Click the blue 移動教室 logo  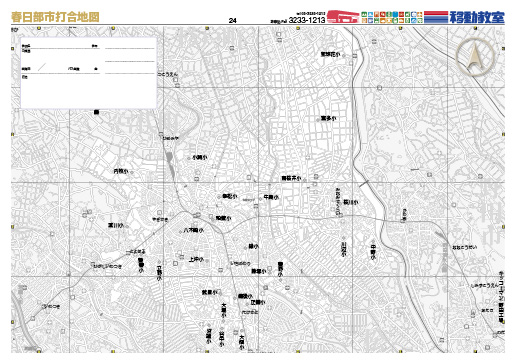(477, 17)
